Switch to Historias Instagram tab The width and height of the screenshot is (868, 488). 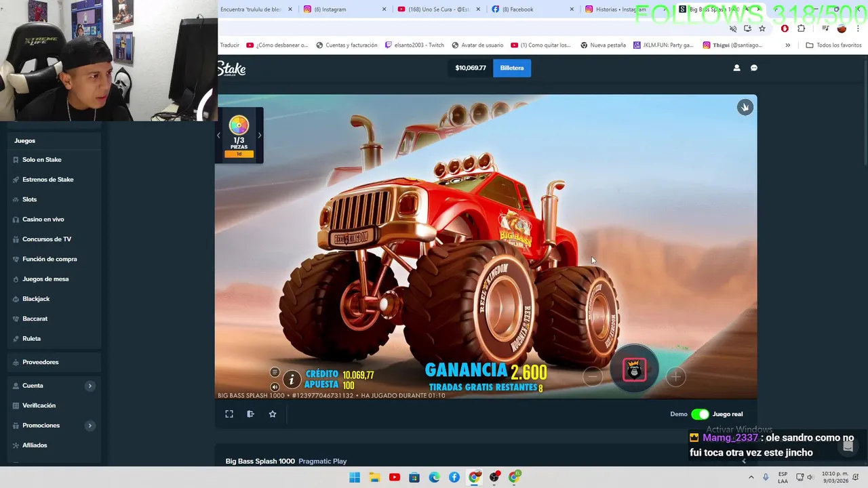click(x=627, y=9)
